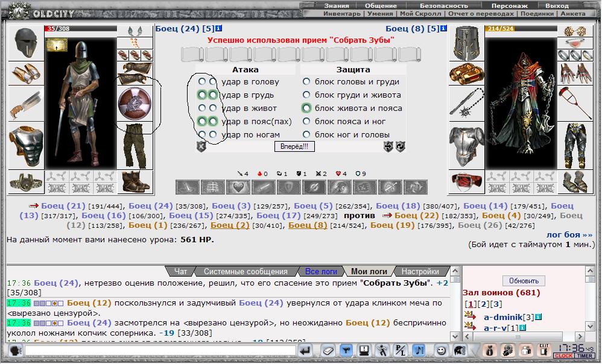The width and height of the screenshot is (602, 364).
Task: Open the Персонаж menu
Action: [510, 6]
